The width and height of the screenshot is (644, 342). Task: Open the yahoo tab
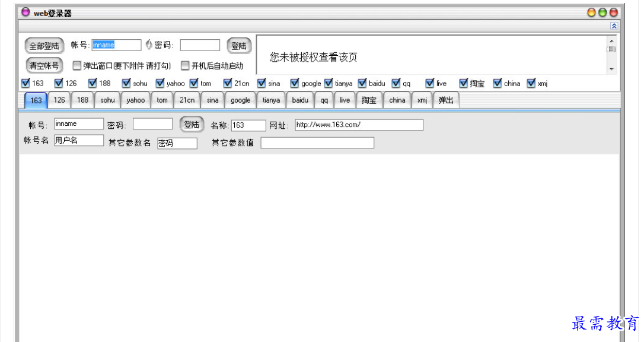tap(136, 100)
